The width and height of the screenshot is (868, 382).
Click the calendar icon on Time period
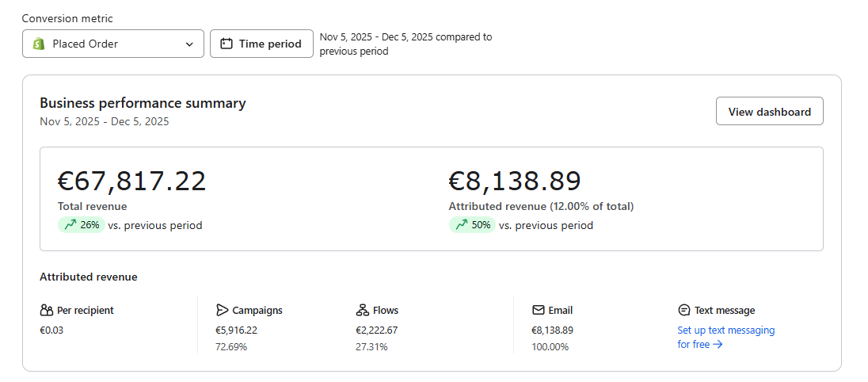pyautogui.click(x=226, y=44)
